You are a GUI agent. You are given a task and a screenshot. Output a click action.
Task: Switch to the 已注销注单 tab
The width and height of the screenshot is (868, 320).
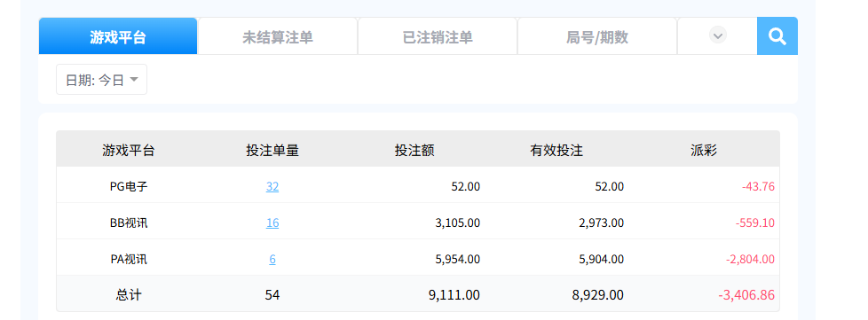[438, 36]
